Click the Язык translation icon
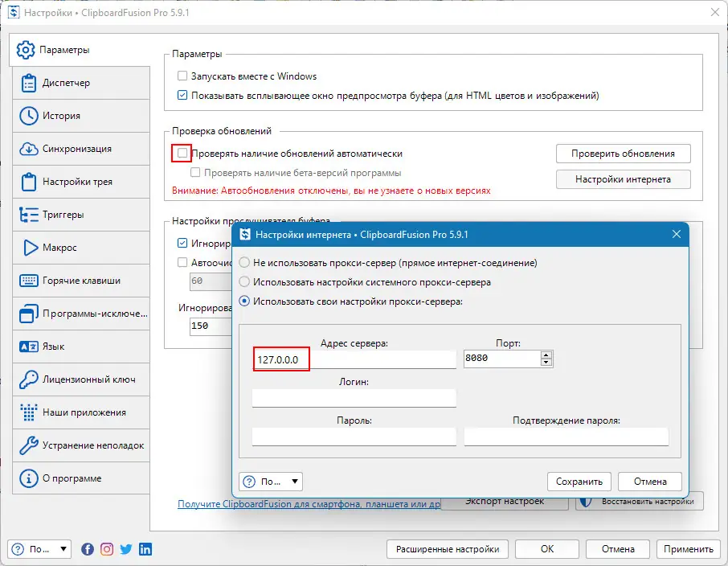Viewport: 728px width, 566px height. click(x=29, y=347)
